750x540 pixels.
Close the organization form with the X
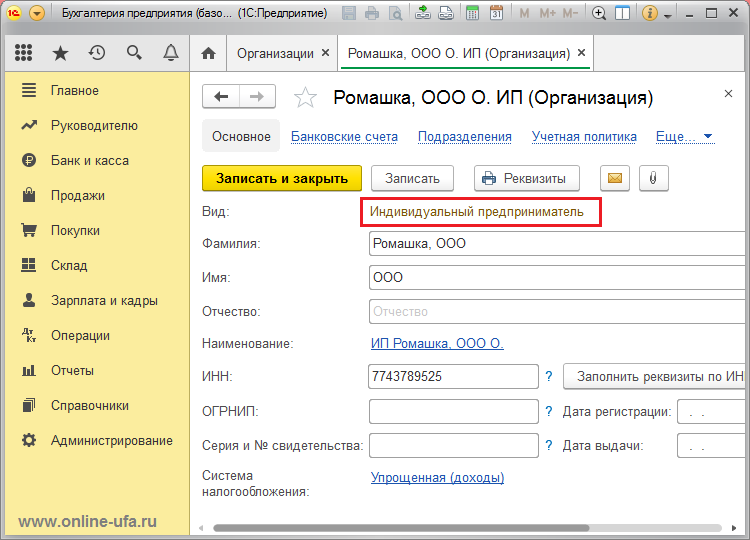click(x=728, y=94)
